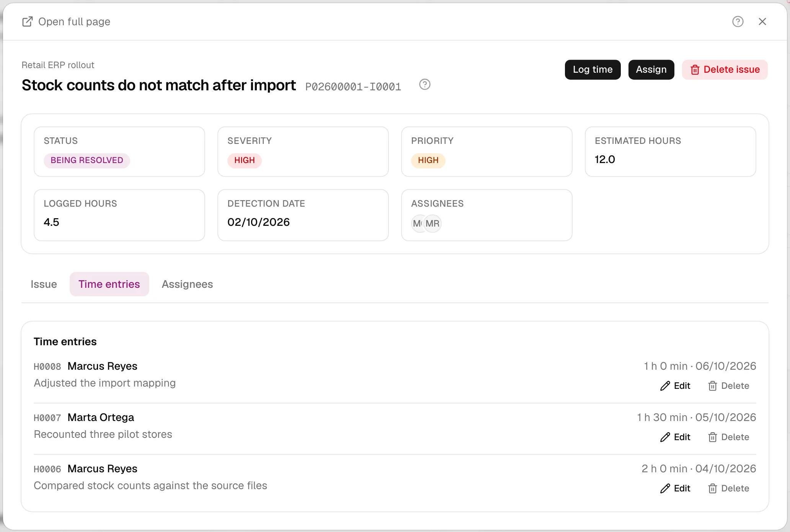Screen dimensions: 790x532
Task: Click the issue ID P02600001-I0001
Action: tap(353, 87)
